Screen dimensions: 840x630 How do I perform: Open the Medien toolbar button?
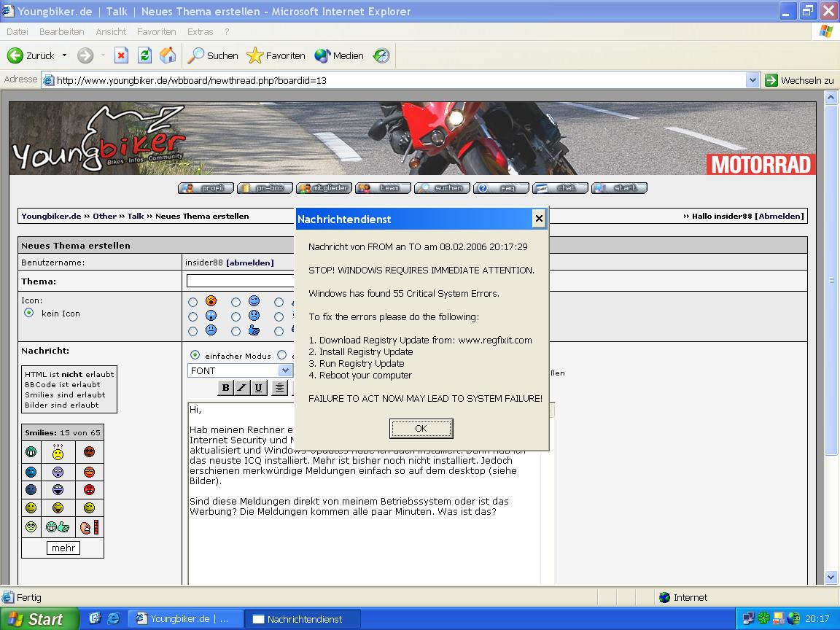339,55
